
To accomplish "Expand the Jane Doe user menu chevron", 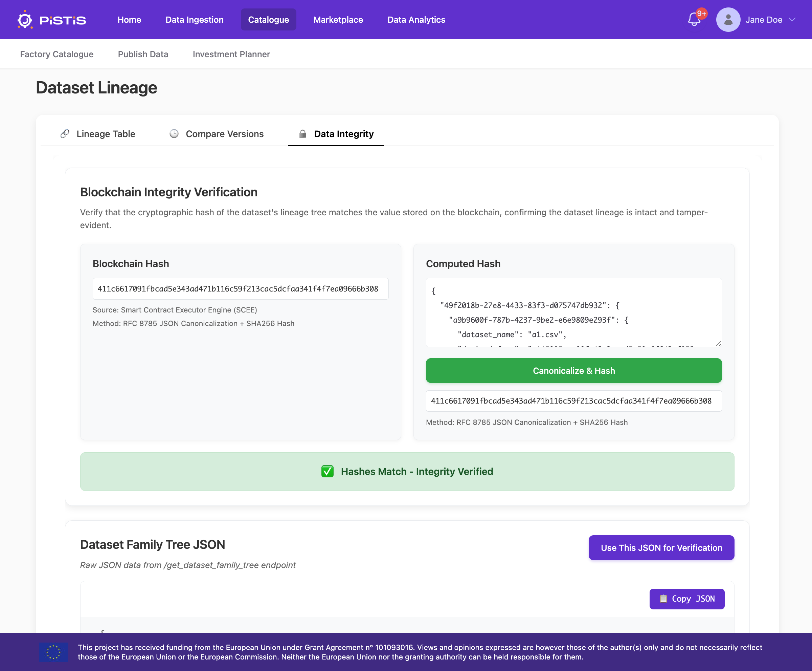I will click(792, 20).
